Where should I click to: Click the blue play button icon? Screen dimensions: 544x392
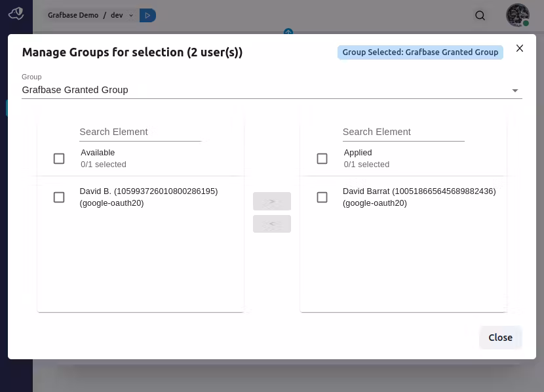(x=147, y=15)
